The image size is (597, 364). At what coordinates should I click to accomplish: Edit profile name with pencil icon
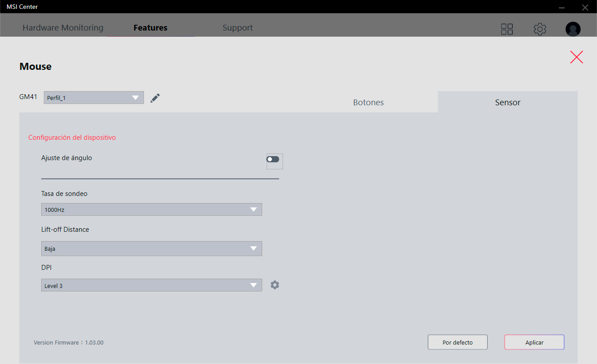[x=155, y=98]
